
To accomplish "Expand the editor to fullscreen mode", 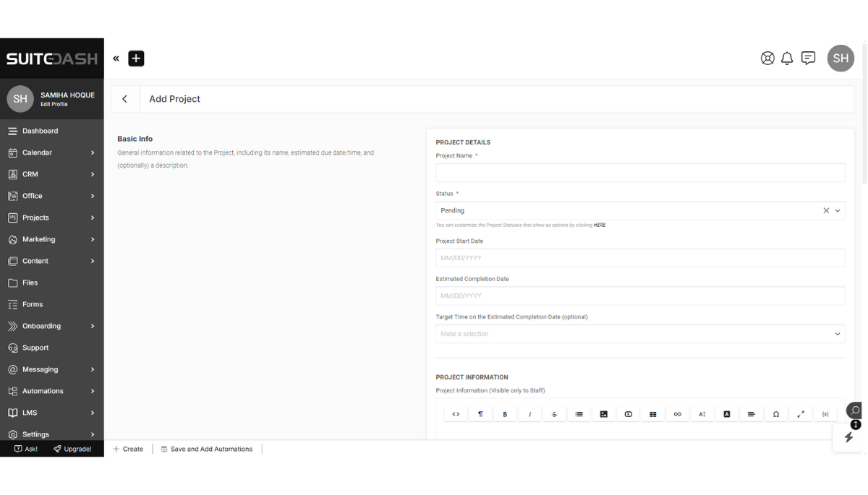I will coord(801,413).
